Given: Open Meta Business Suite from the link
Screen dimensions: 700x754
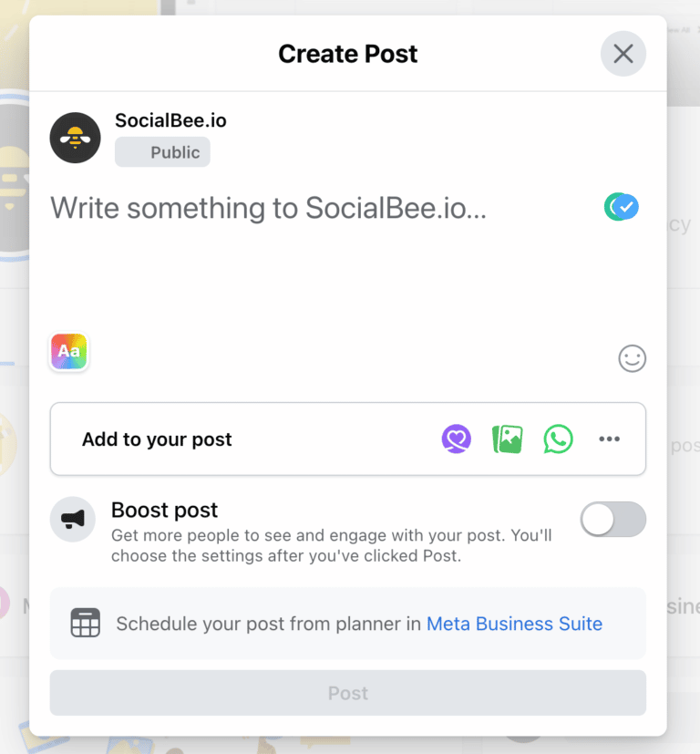Looking at the screenshot, I should coord(514,624).
